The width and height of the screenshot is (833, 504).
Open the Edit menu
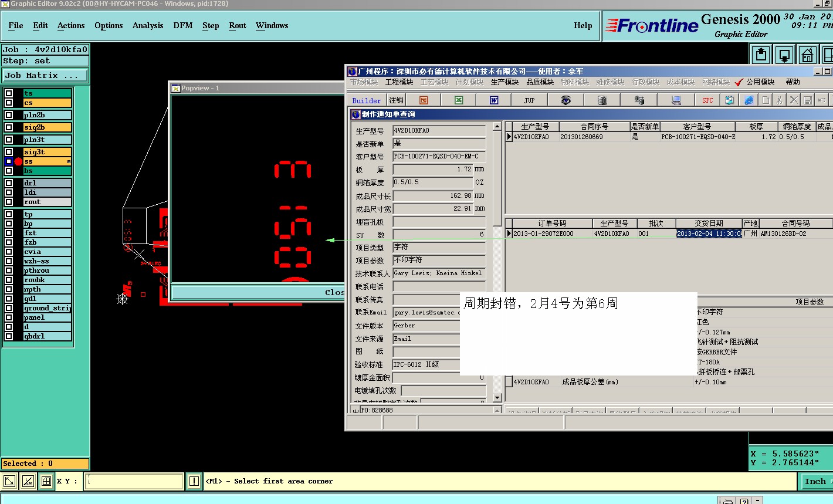(40, 25)
